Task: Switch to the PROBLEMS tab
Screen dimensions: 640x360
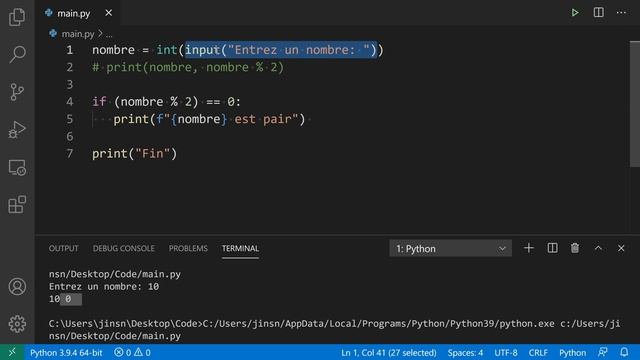Action: [x=188, y=249]
